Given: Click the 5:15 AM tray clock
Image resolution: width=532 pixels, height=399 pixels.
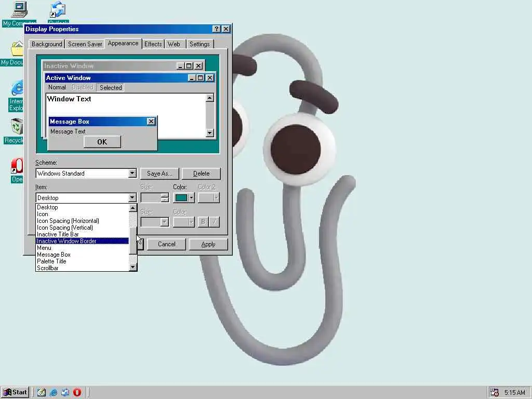Looking at the screenshot, I should 514,393.
